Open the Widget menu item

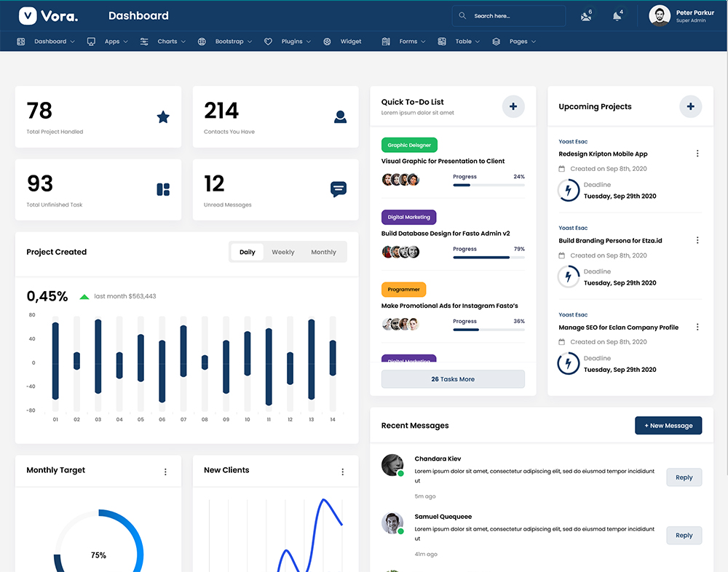pyautogui.click(x=350, y=41)
